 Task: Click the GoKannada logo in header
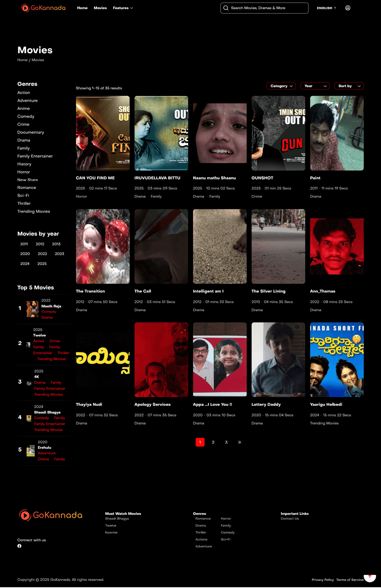(43, 8)
